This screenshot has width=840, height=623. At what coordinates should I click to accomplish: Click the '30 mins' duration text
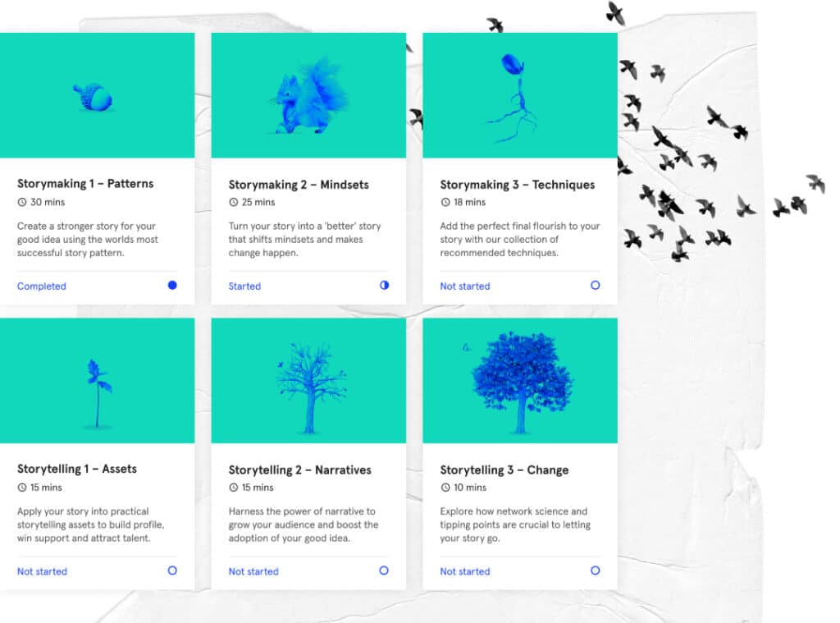(48, 202)
